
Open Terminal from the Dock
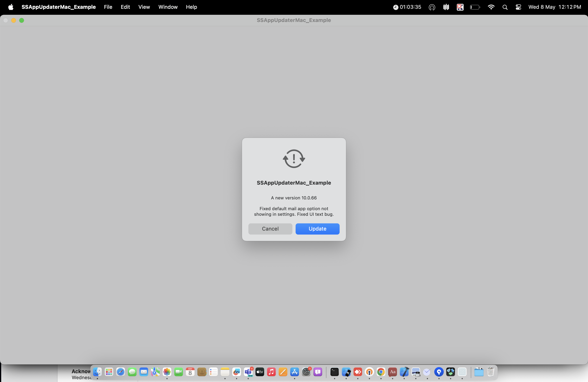coord(334,372)
